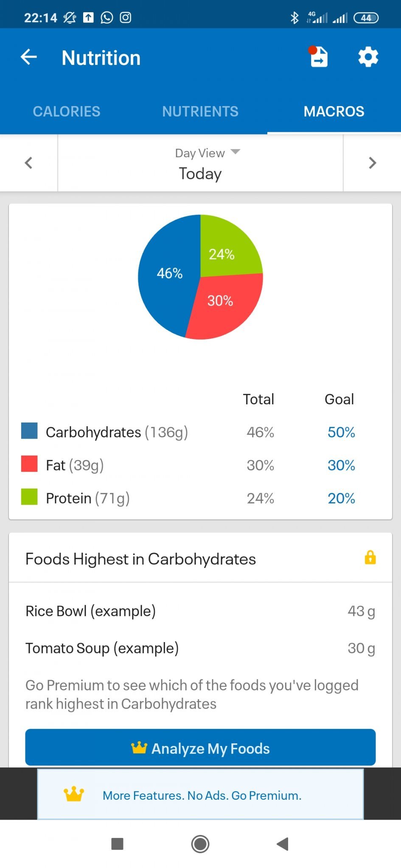Switch to the Nutrients tab
This screenshot has width=401, height=868.
200,111
